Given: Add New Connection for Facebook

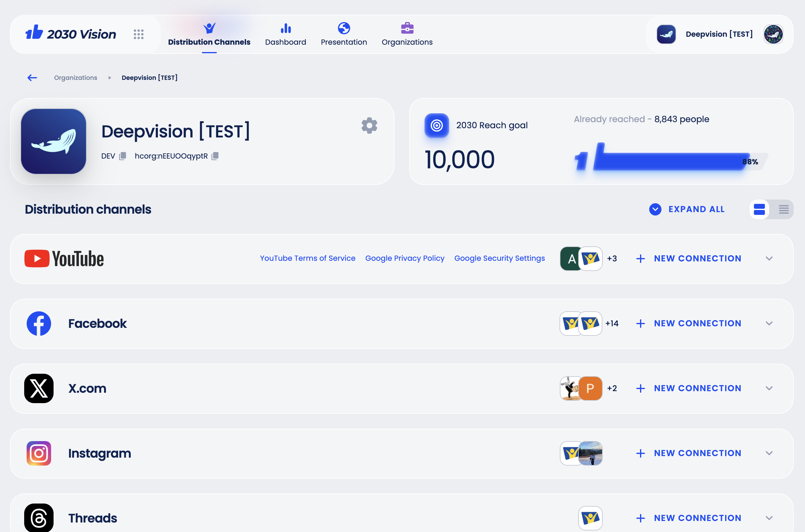Looking at the screenshot, I should click(x=689, y=324).
